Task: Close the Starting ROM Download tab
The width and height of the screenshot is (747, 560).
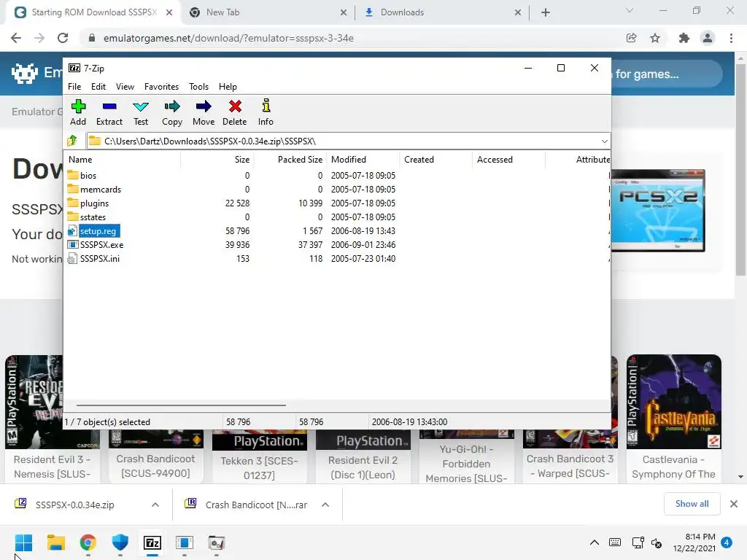Action: [169, 12]
